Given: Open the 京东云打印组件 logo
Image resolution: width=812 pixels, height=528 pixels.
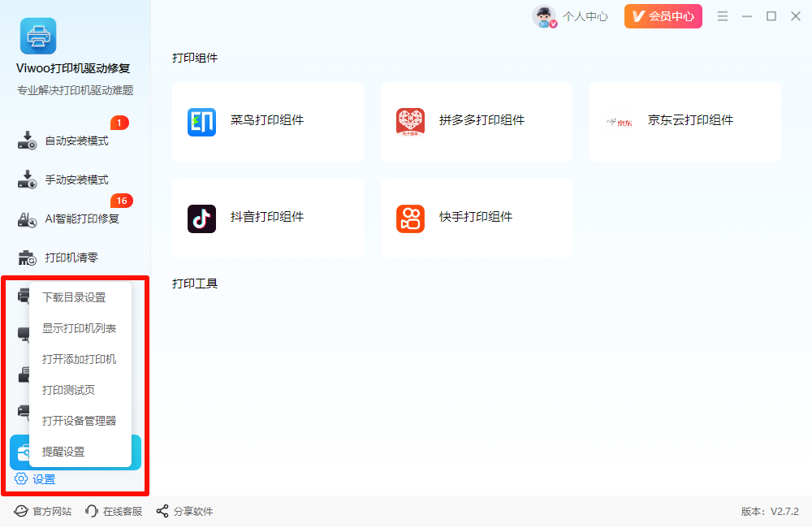Looking at the screenshot, I should (620, 123).
